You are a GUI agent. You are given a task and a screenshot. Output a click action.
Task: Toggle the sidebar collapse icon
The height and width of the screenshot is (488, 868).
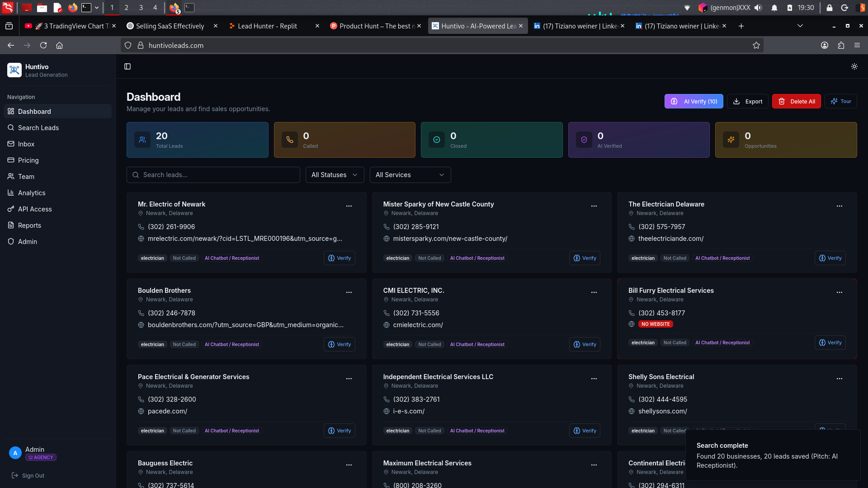coord(127,66)
